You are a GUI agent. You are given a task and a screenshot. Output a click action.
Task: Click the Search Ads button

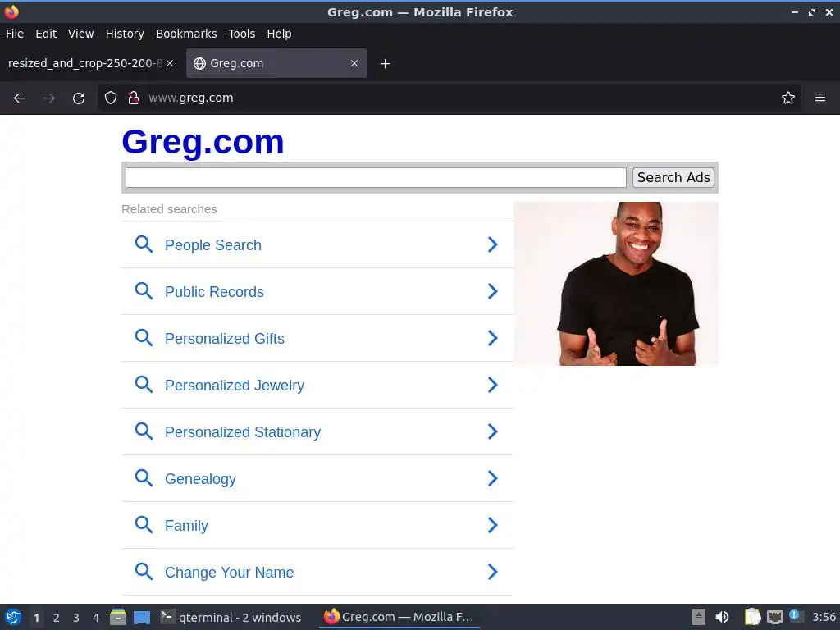pos(673,177)
